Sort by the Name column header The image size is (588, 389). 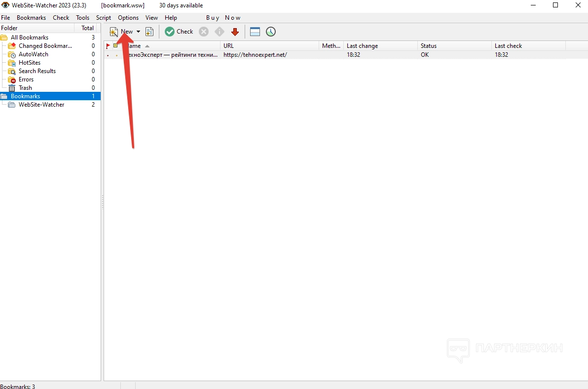[170, 46]
